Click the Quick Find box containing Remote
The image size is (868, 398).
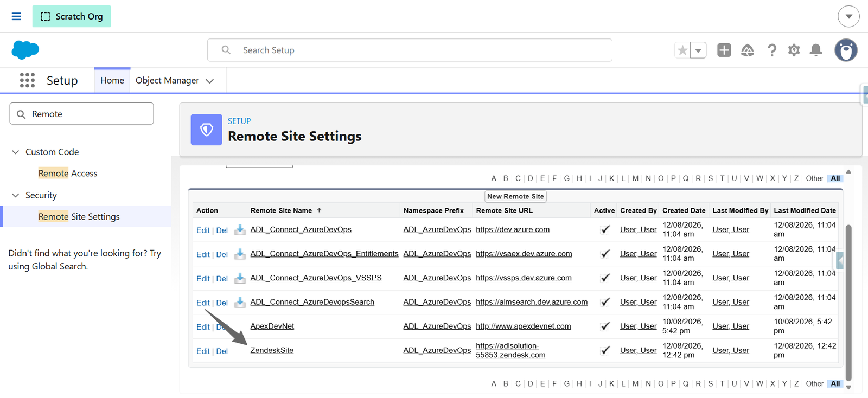[x=81, y=114]
